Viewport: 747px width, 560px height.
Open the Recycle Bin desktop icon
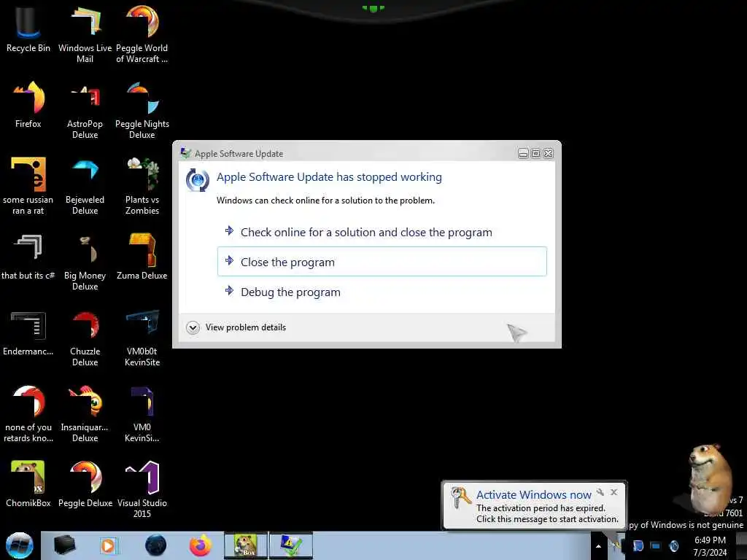click(x=28, y=29)
